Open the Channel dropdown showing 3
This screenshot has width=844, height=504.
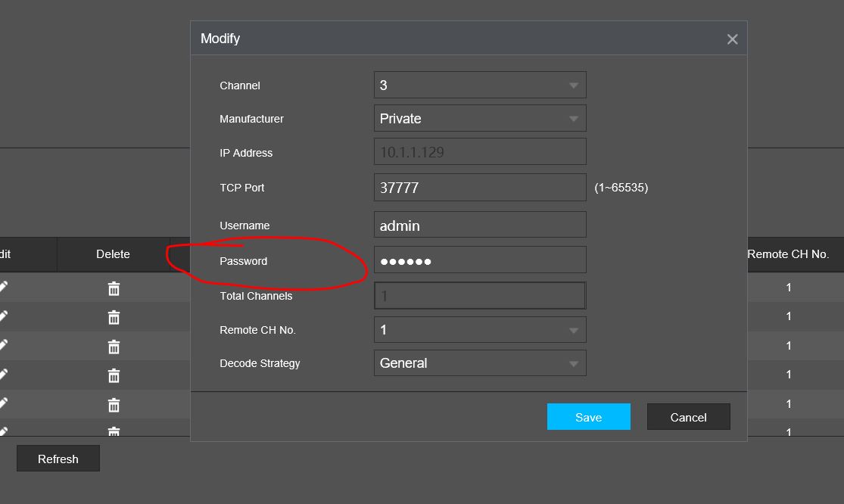pos(480,85)
